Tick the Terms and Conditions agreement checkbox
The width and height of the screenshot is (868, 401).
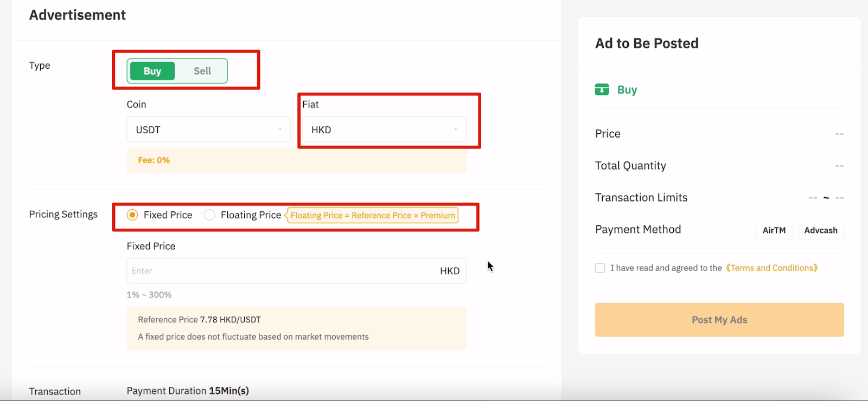[x=600, y=268]
